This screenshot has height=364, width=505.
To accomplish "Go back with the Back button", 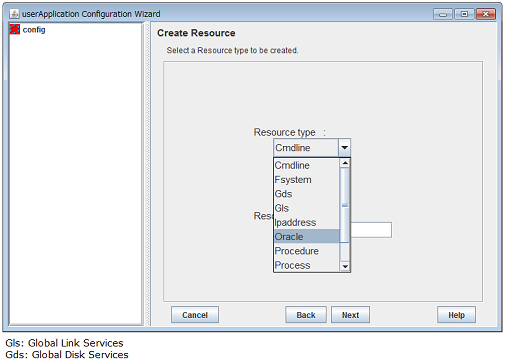I will (x=306, y=315).
